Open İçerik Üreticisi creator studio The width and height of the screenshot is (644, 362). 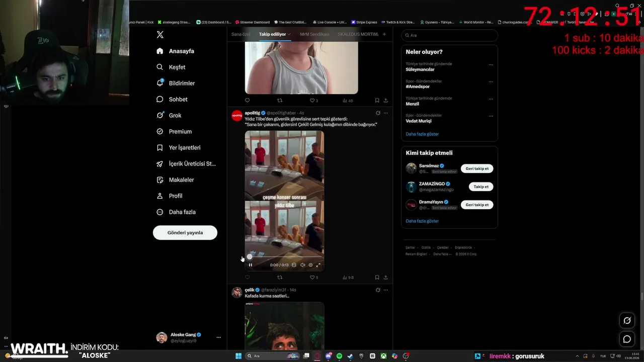click(x=186, y=163)
